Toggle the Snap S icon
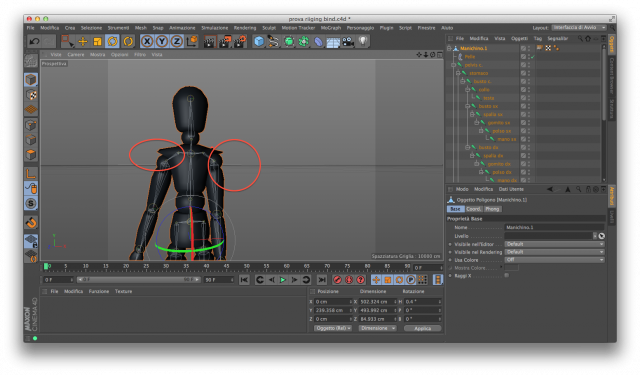This screenshot has height=375, width=640. click(31, 203)
